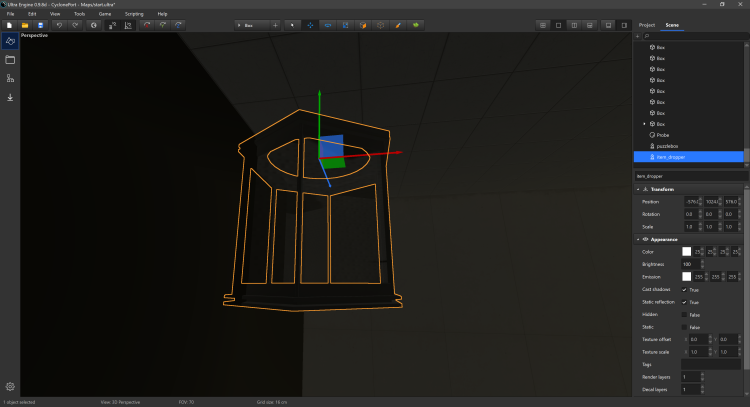Open the settings gear at bottom left
The height and width of the screenshot is (407, 750).
pos(10,386)
